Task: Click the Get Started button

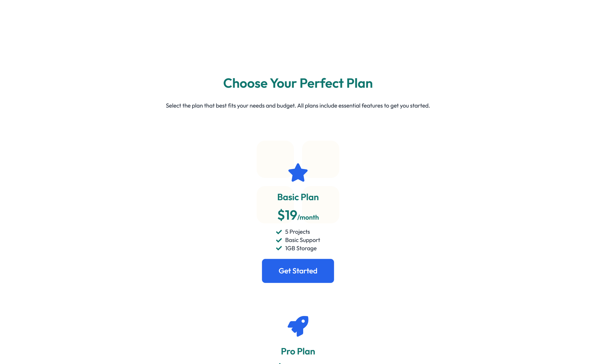Action: tap(298, 271)
